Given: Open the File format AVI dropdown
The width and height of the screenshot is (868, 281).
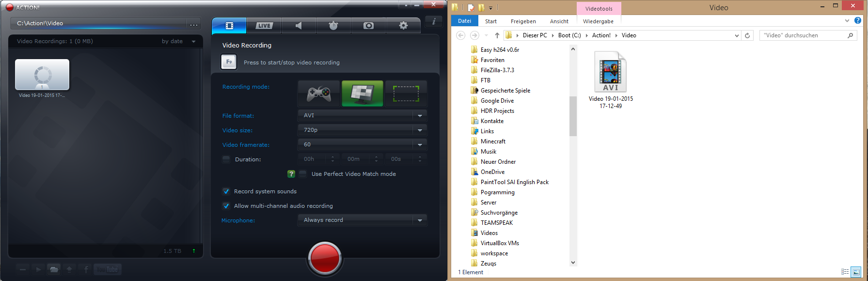Looking at the screenshot, I should pos(362,115).
